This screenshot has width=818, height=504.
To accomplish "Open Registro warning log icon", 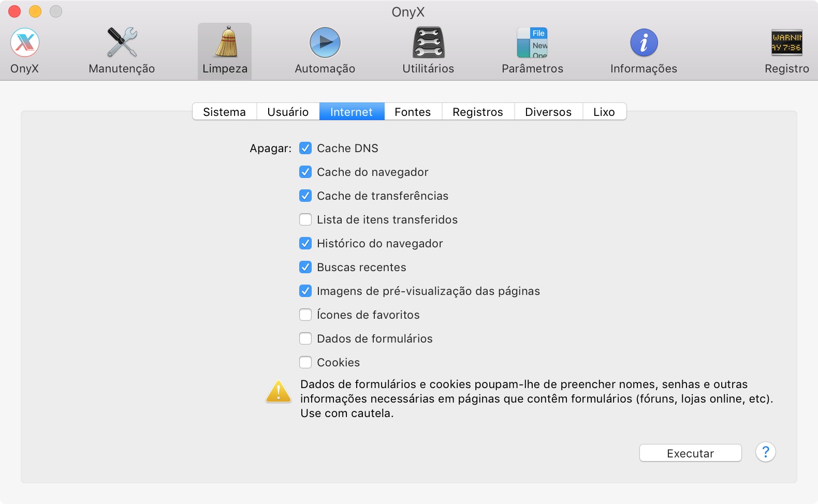I will point(787,42).
